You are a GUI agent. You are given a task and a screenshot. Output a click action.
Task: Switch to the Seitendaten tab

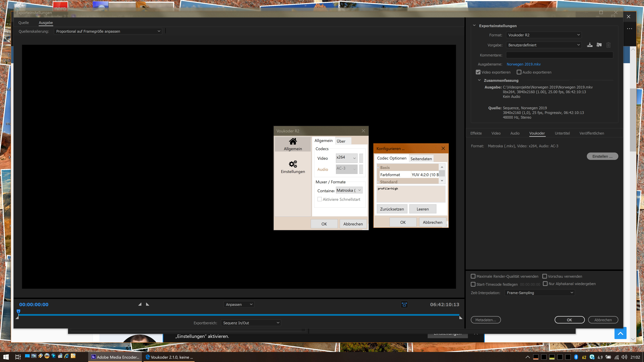(421, 159)
